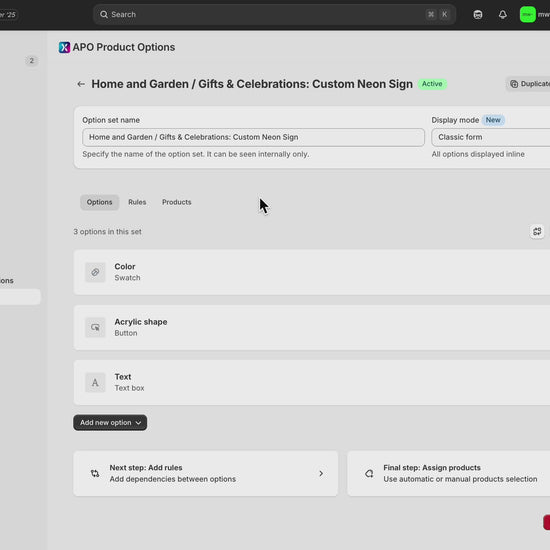The width and height of the screenshot is (550, 550).
Task: Click the New badge beside Display mode
Action: point(493,120)
